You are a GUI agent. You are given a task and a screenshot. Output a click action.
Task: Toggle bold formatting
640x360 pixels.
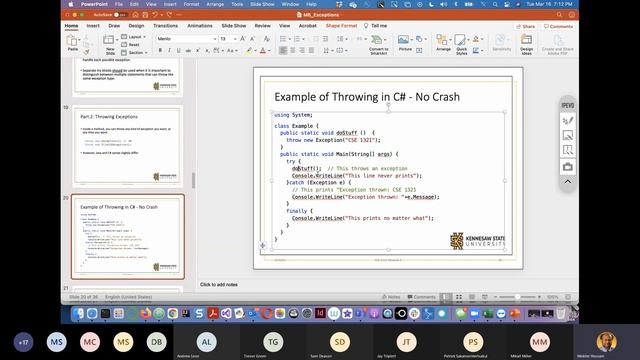[160, 50]
